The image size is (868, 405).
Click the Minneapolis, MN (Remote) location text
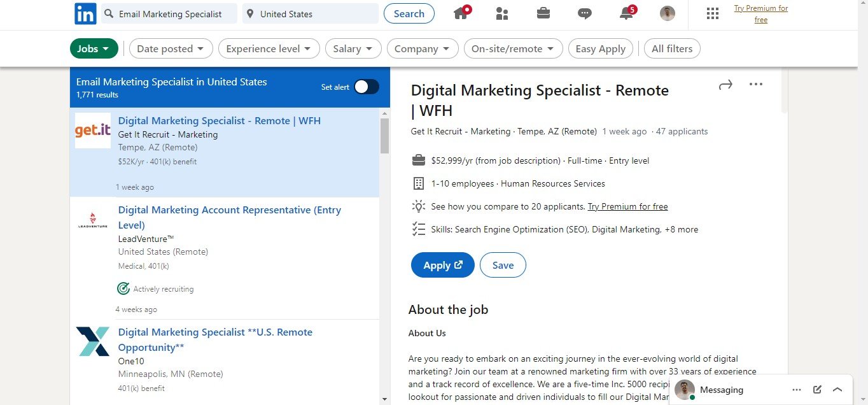click(171, 374)
